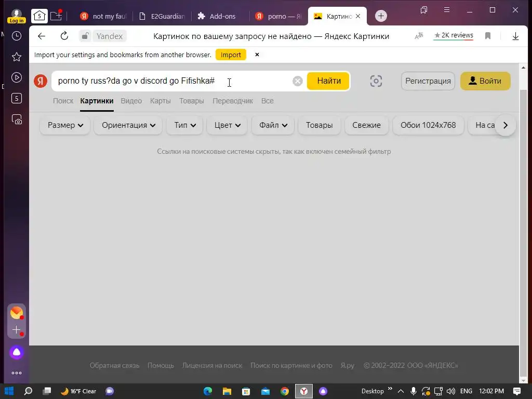The height and width of the screenshot is (399, 532).
Task: Open the Yandex logo home link
Action: [41, 81]
